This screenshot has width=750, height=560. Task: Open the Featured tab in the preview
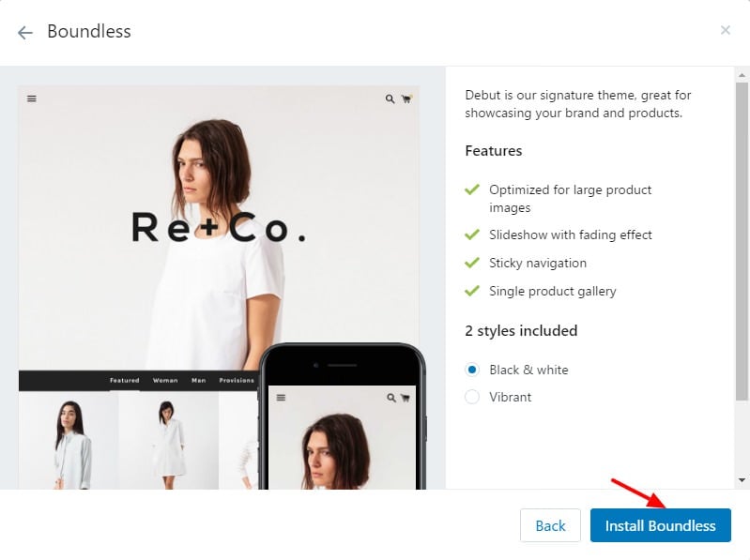(124, 380)
